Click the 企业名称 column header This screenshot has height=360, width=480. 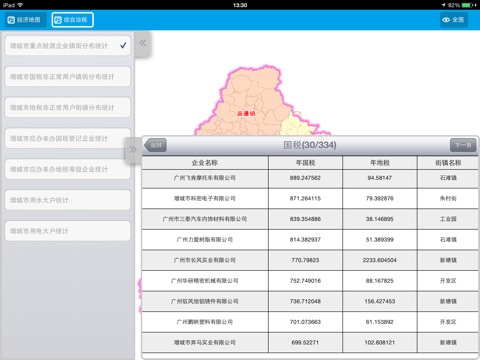pyautogui.click(x=205, y=163)
